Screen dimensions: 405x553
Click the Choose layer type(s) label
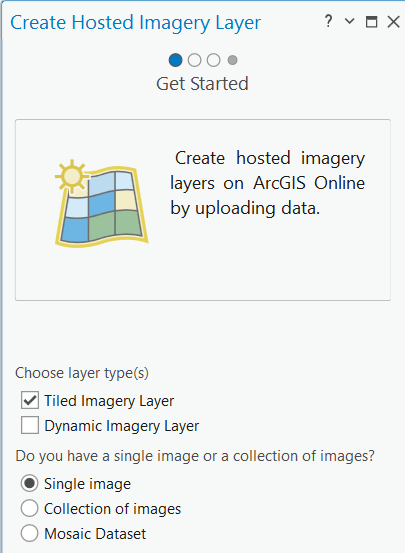(x=82, y=373)
